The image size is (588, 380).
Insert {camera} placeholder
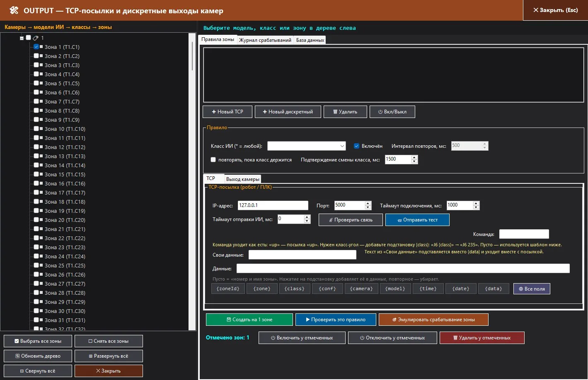tap(361, 289)
